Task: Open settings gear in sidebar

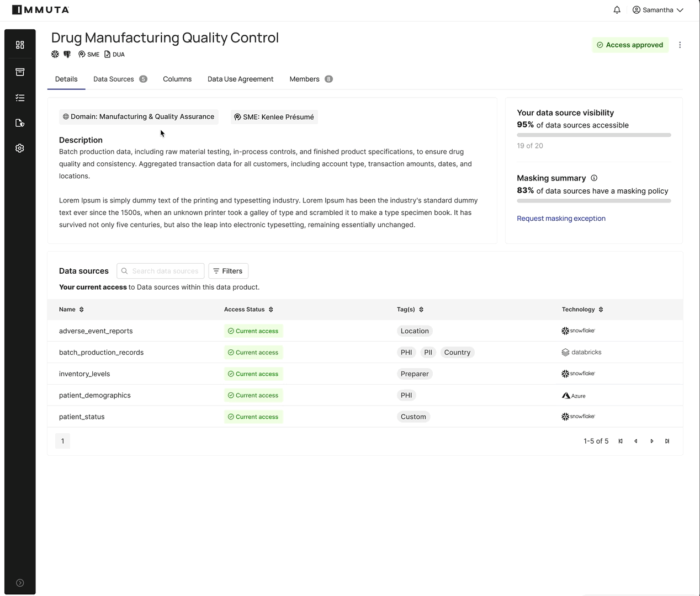Action: pyautogui.click(x=20, y=148)
